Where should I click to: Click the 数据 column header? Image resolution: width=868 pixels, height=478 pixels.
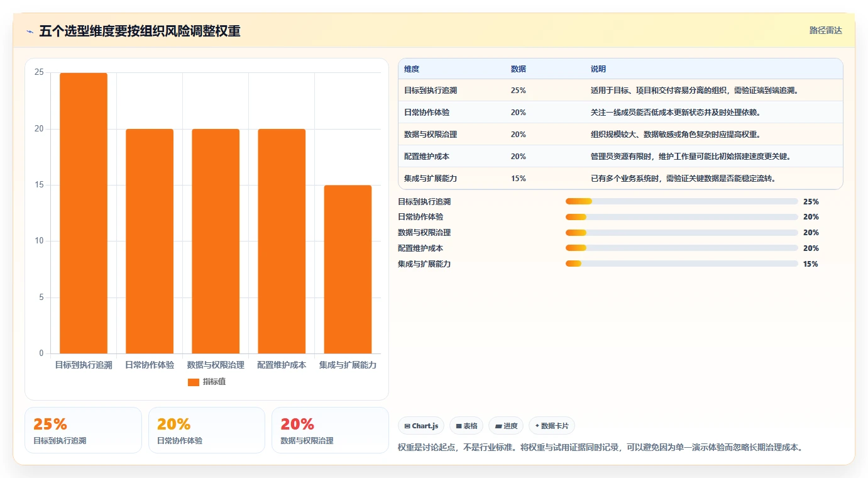pyautogui.click(x=519, y=69)
